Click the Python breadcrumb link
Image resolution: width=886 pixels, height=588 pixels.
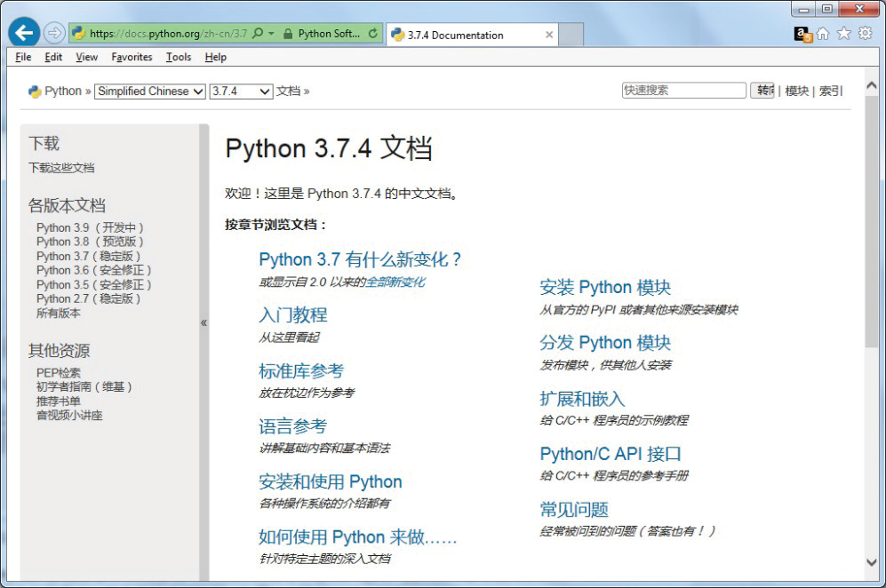click(63, 91)
